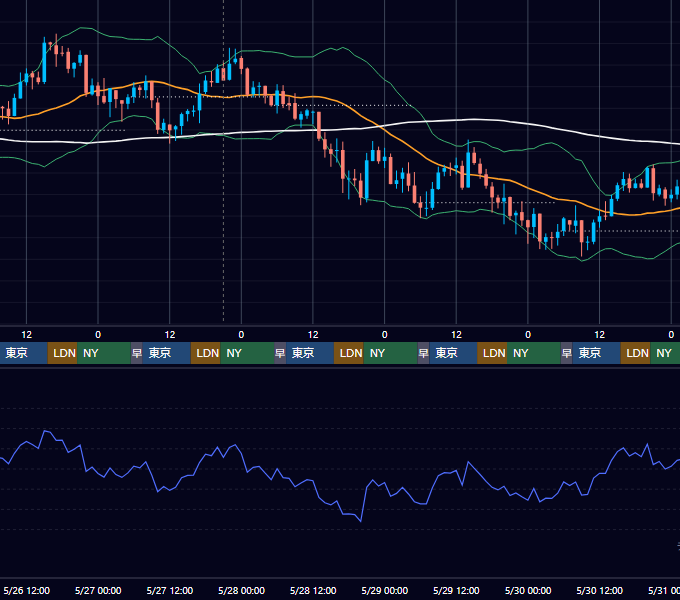Select the 東京 session block on 5/29

[x=453, y=353]
